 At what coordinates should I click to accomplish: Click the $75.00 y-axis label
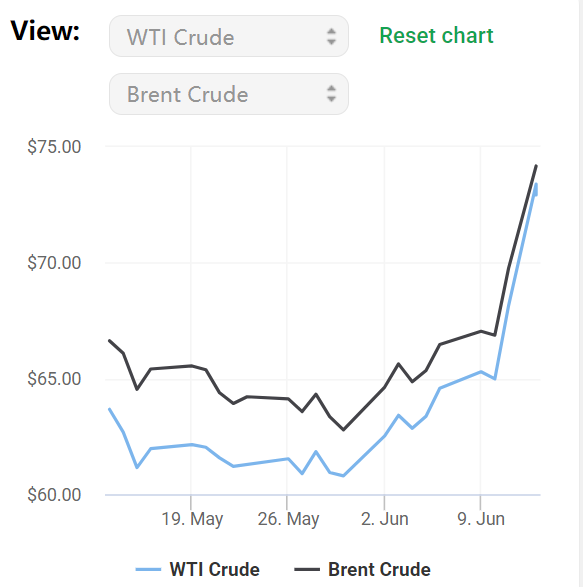pyautogui.click(x=54, y=147)
